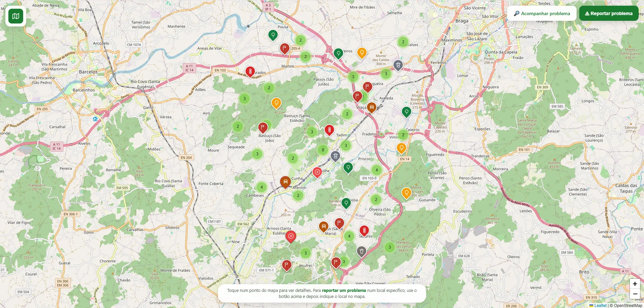The image size is (644, 308).
Task: Select red flag marker beside 205-4 label
Action: (284, 49)
